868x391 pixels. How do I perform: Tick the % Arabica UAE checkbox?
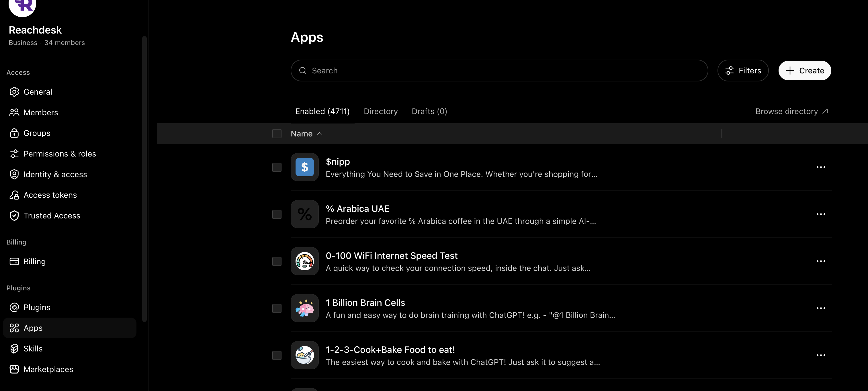click(277, 214)
